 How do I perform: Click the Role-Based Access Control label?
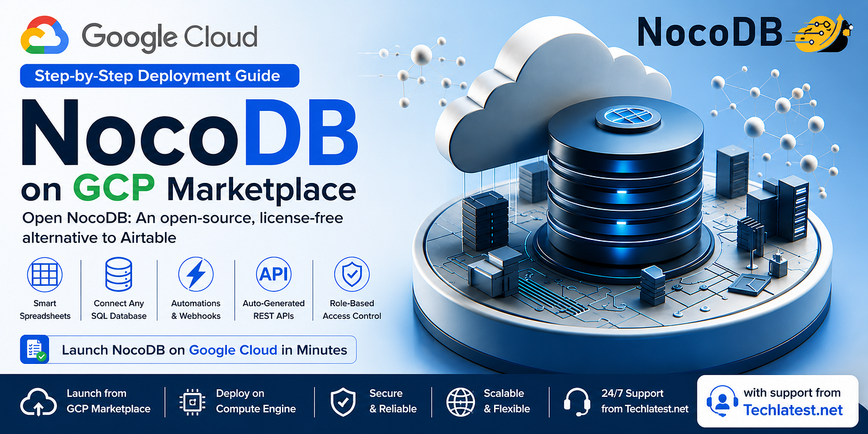(x=352, y=309)
